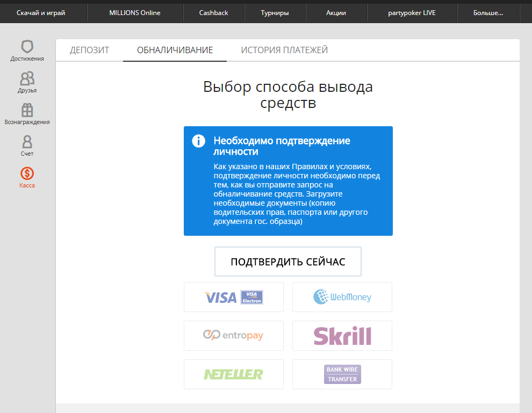The image size is (532, 413).
Task: Choose entropay as withdrawal method
Action: pos(234,336)
